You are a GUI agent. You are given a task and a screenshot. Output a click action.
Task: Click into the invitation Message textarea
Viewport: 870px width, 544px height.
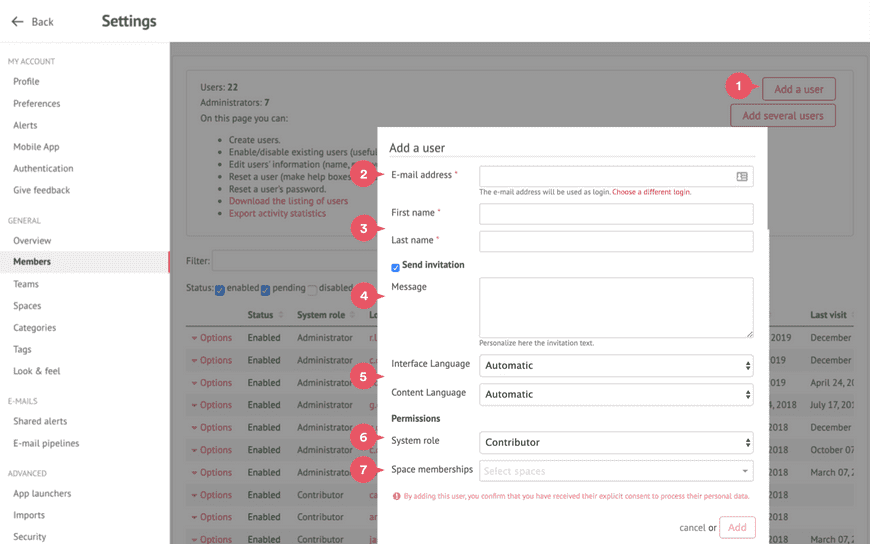[x=616, y=308]
